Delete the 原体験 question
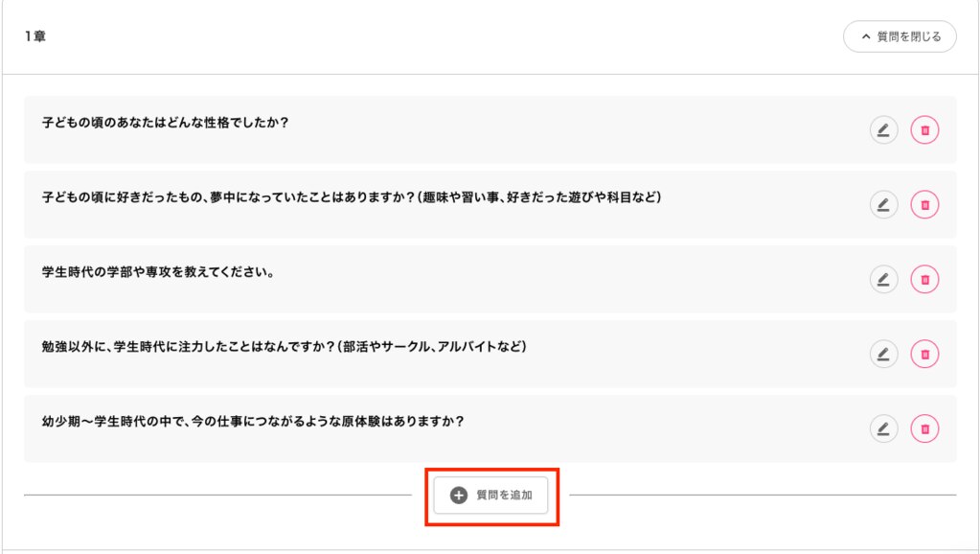This screenshot has height=554, width=980. pos(924,428)
